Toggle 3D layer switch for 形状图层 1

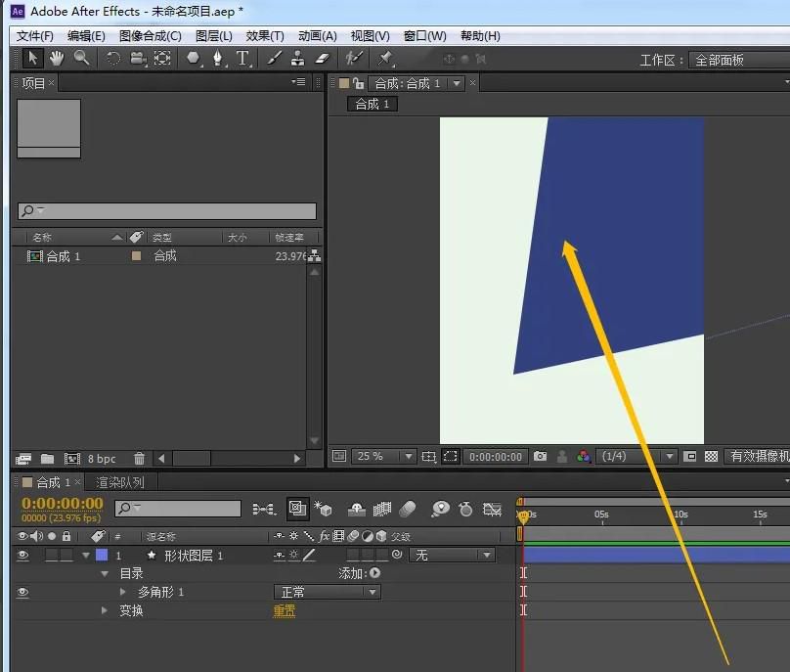[382, 555]
